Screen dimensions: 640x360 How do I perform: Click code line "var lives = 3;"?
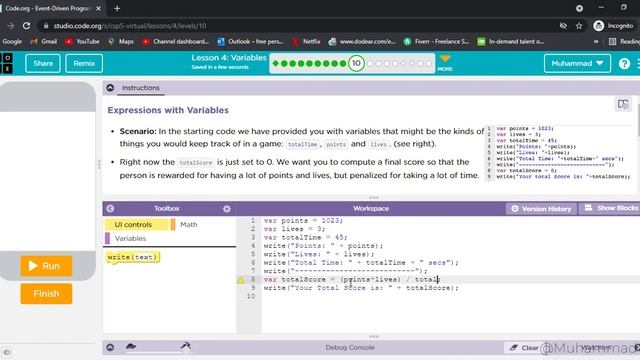[294, 229]
